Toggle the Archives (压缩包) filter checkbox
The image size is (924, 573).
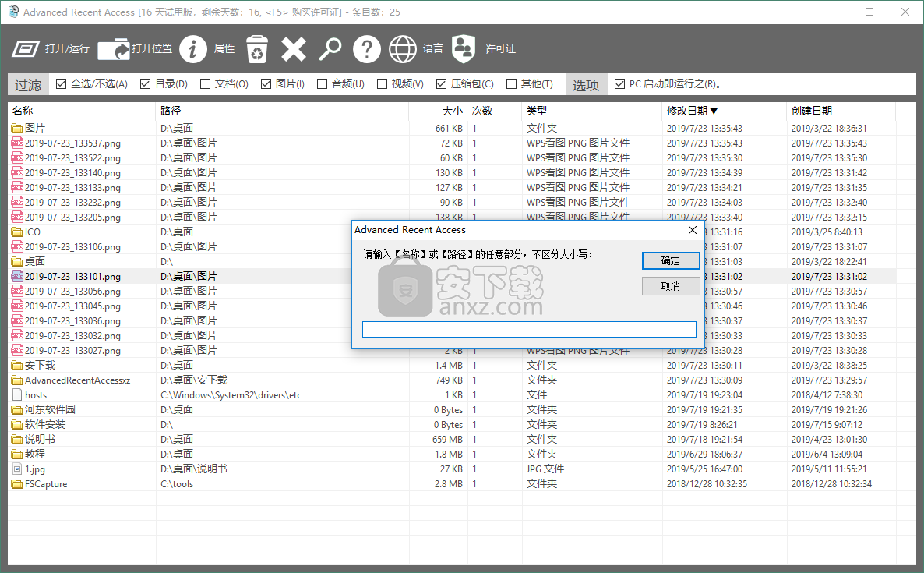point(441,83)
